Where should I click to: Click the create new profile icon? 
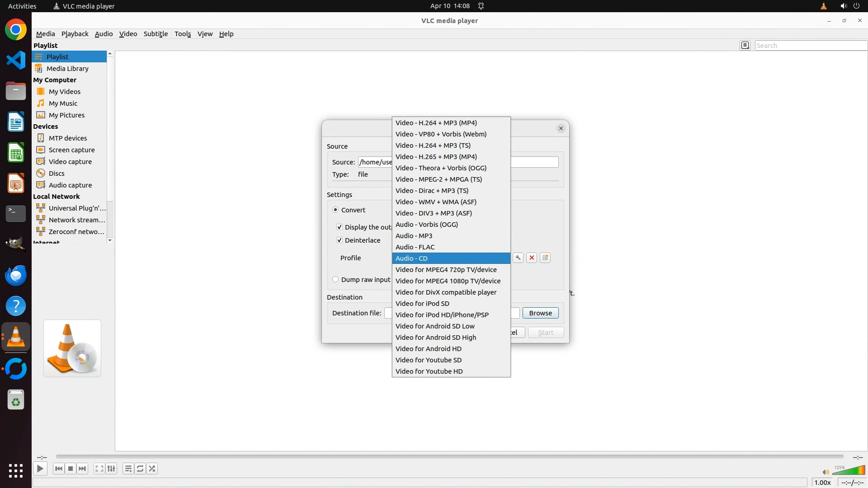(x=545, y=258)
